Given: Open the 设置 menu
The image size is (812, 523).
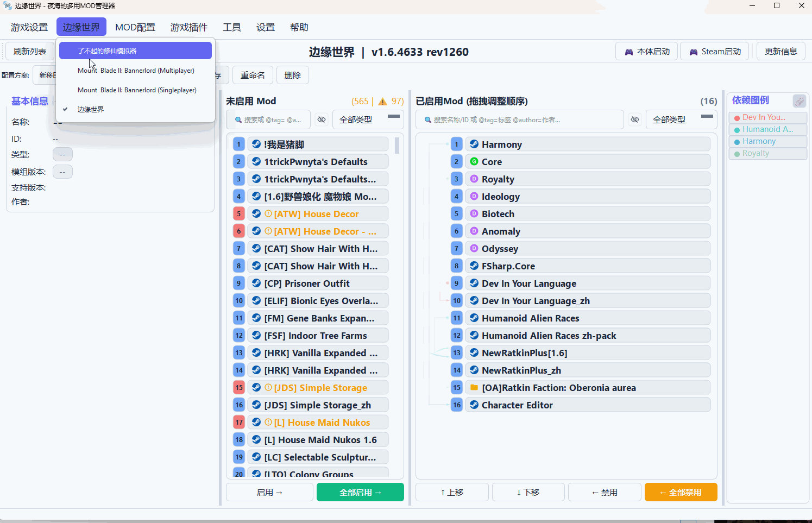Looking at the screenshot, I should click(266, 27).
